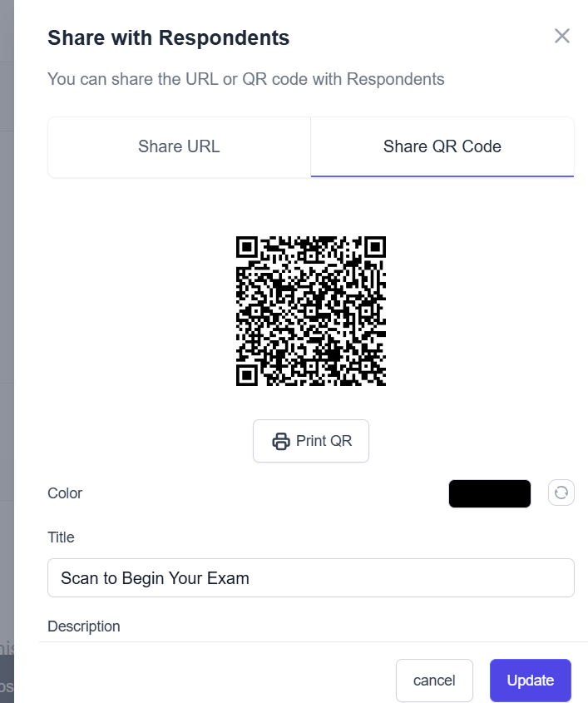Click the Title label above the text field

pos(61,537)
